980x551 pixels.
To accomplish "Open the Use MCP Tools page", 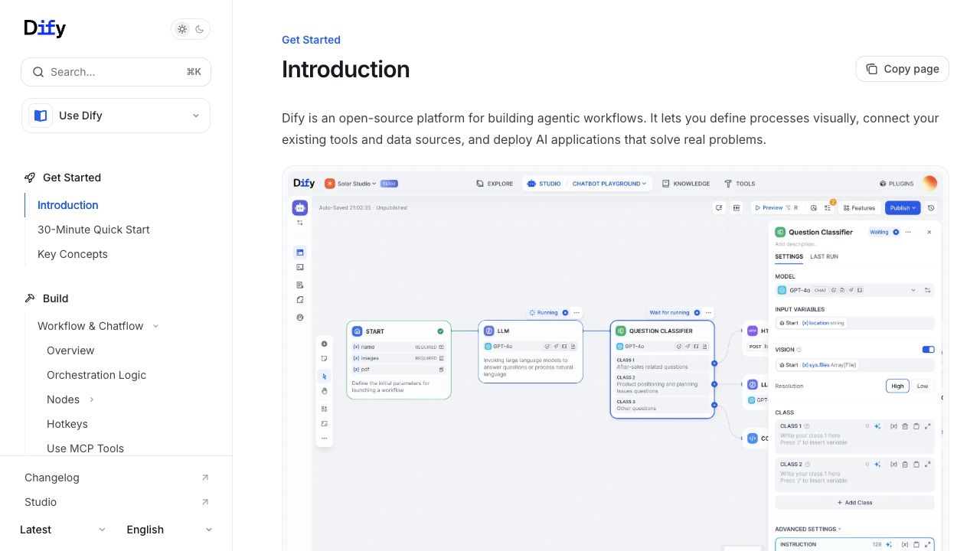I will (x=85, y=448).
